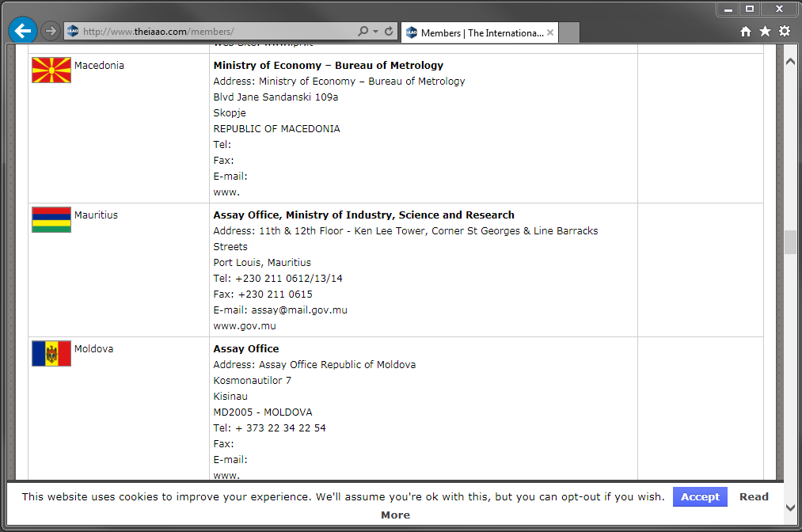This screenshot has height=532, width=802.
Task: Accept cookies with the Accept button
Action: [x=700, y=496]
